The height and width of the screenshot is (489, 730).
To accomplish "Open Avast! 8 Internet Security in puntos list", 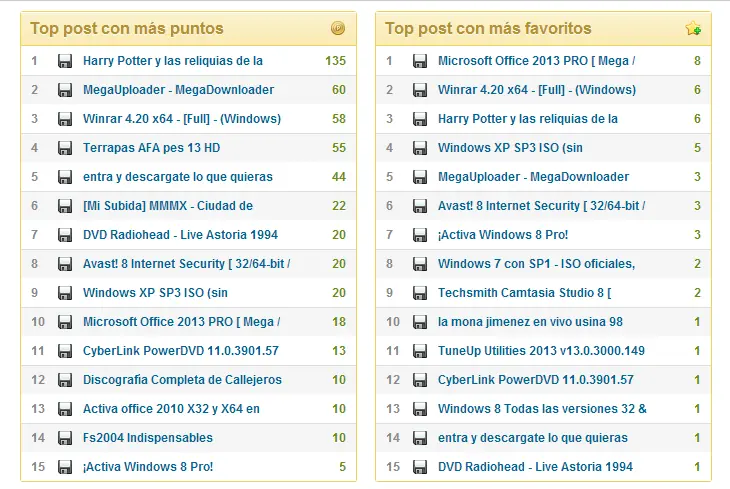I will coord(186,264).
